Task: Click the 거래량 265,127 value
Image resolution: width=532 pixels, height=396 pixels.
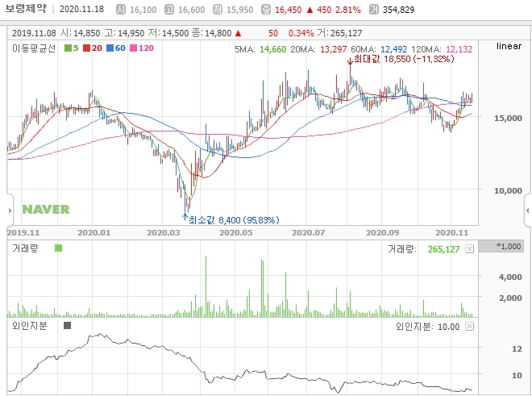Action: (443, 250)
